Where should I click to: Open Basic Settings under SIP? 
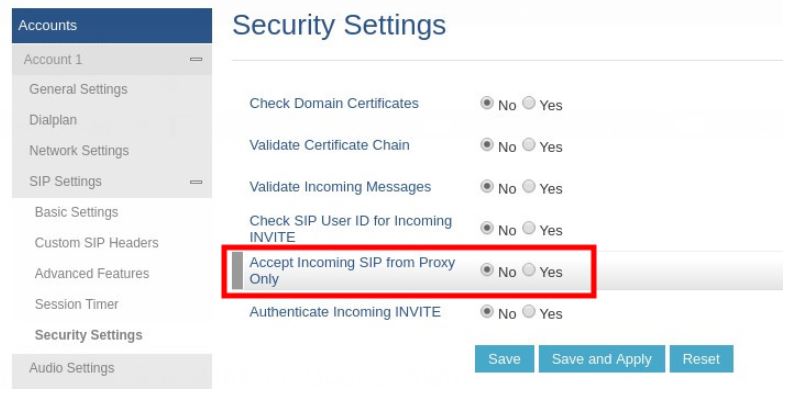76,212
